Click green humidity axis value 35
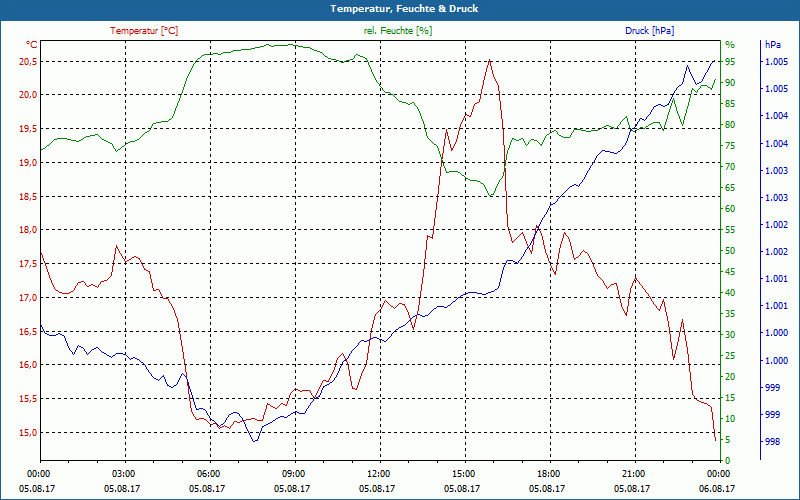The width and height of the screenshot is (800, 500). (x=730, y=314)
